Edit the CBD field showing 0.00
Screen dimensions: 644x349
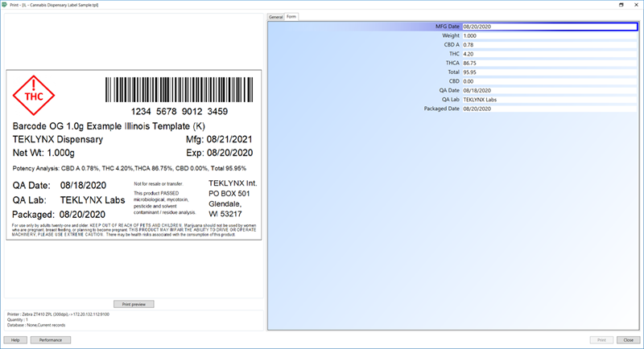tap(550, 81)
